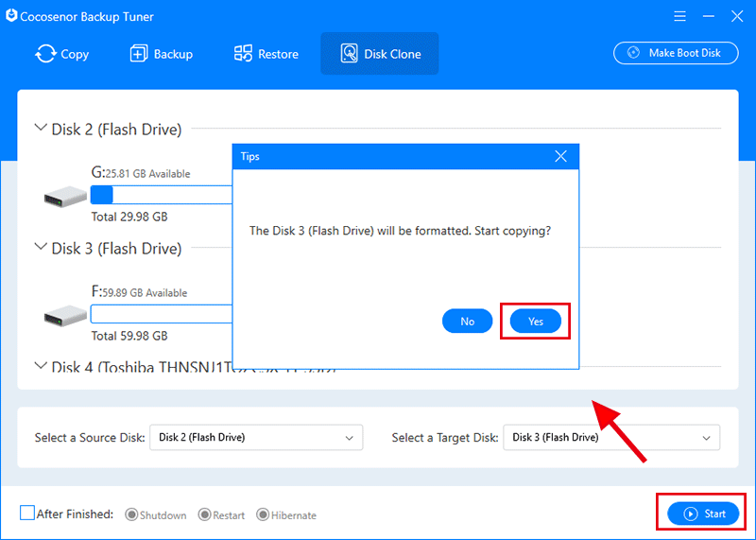Collapse the Disk 2 (Flash Drive) section
Image resolution: width=756 pixels, height=540 pixels.
tap(41, 128)
